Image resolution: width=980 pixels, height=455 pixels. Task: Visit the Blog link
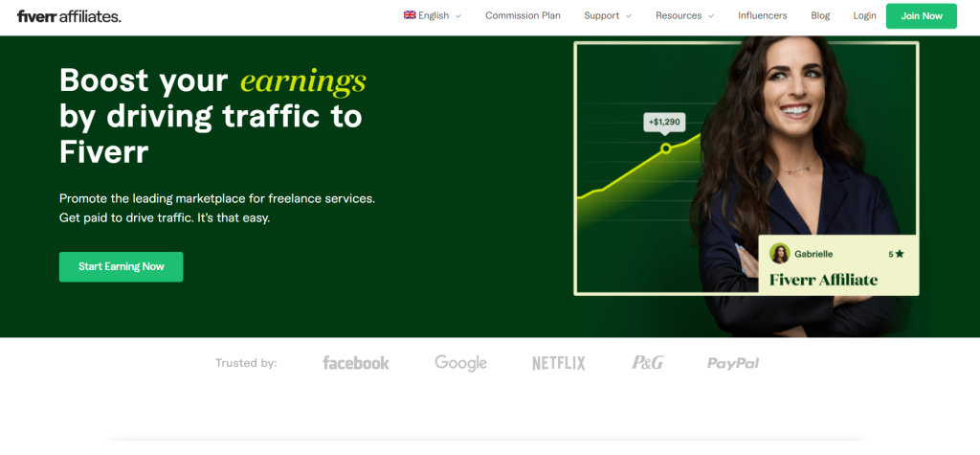(820, 15)
